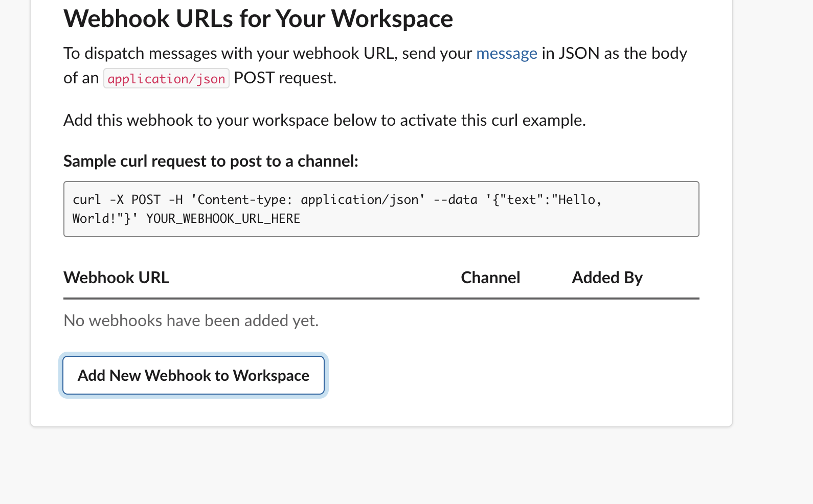Click the "Sample curl request" bold label
Viewport: 813px width, 504px height.
tap(211, 162)
